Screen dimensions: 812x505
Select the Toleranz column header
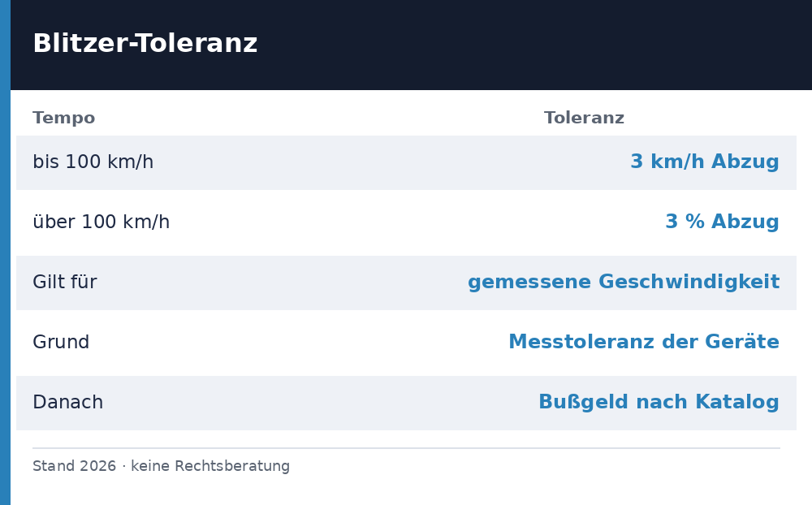pos(584,118)
